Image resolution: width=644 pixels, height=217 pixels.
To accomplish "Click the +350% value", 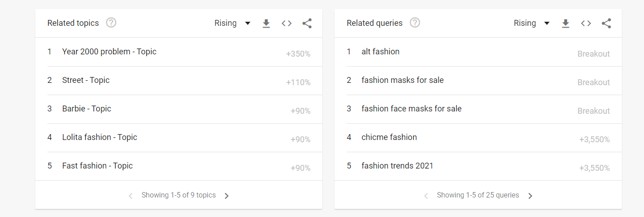I will pyautogui.click(x=298, y=54).
